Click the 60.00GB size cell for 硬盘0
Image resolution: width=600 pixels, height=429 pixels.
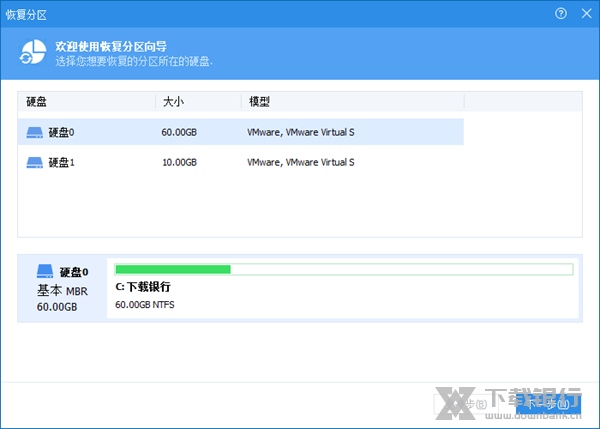tap(179, 132)
